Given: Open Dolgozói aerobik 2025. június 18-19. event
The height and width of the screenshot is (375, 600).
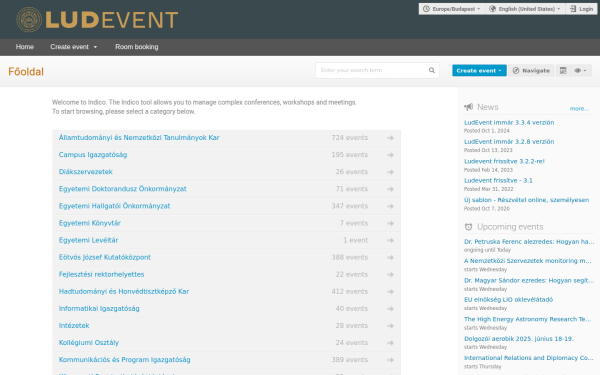Looking at the screenshot, I should (x=518, y=339).
